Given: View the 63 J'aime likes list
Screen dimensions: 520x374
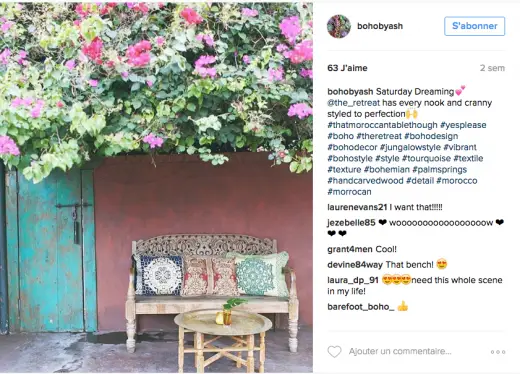Looking at the screenshot, I should click(x=347, y=68).
